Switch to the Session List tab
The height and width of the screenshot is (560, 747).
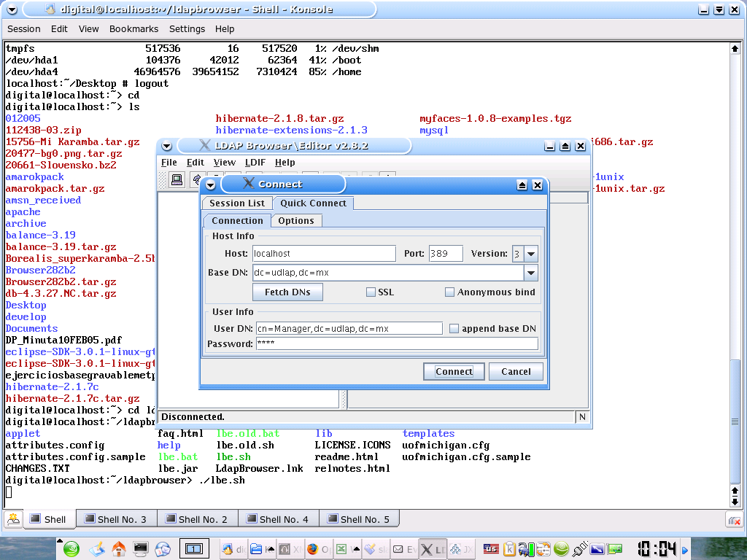coord(236,203)
